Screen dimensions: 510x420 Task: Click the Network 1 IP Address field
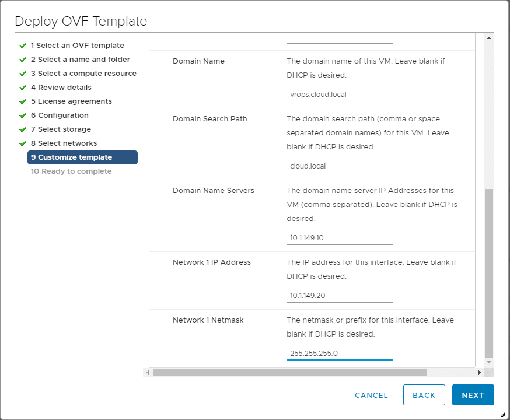point(340,296)
